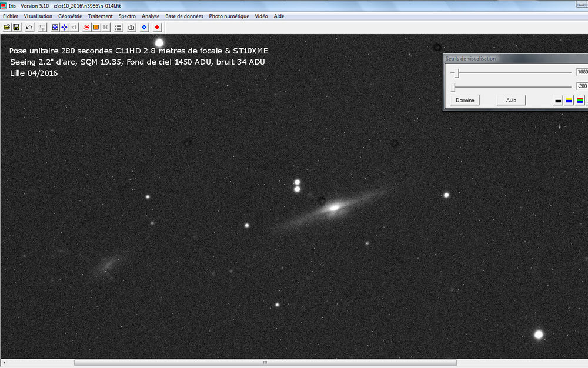Click the Auto threshold button
The image size is (588, 368).
(x=511, y=100)
